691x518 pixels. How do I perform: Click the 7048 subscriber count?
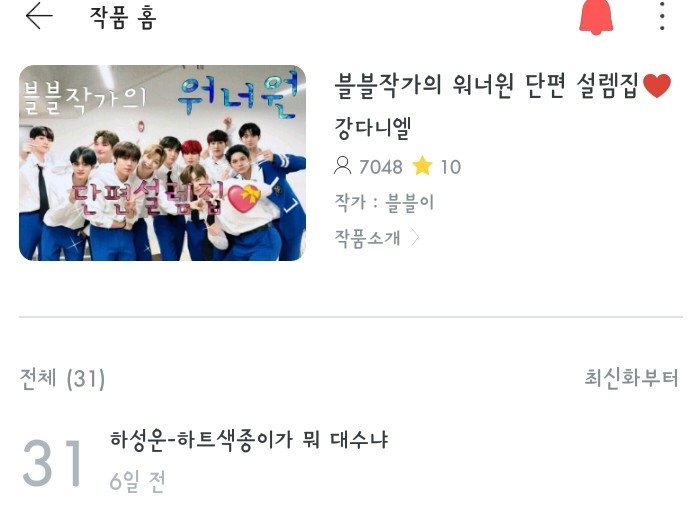(x=381, y=167)
